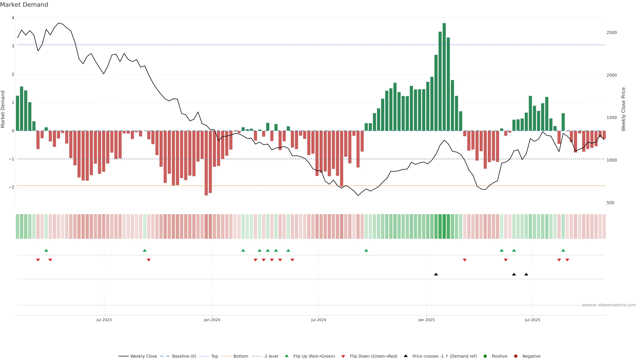The image size is (644, 362).
Task: Click the source: sharemaestro.com text
Action: 609,305
